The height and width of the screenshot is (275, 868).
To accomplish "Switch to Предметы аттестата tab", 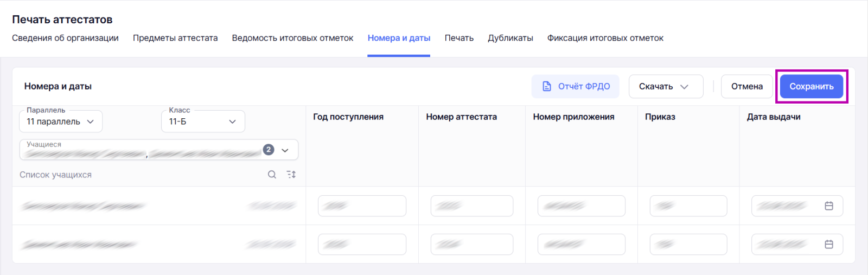I will (x=175, y=38).
